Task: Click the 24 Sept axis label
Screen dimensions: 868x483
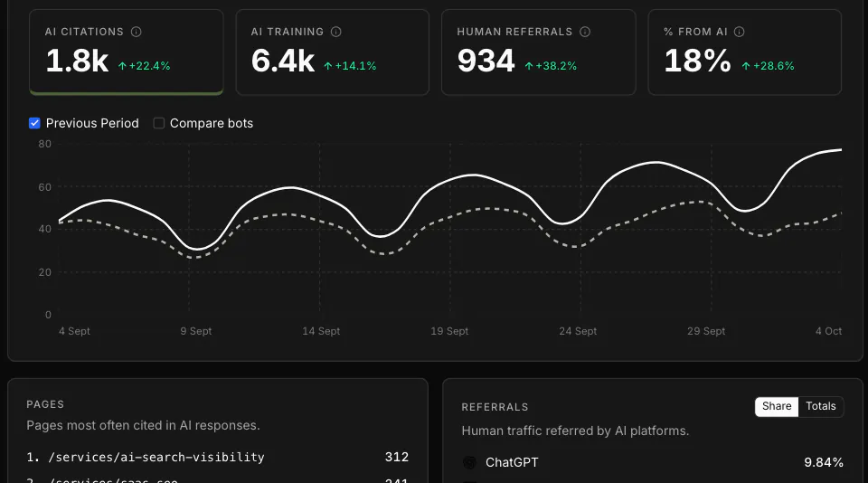Action: pos(578,331)
